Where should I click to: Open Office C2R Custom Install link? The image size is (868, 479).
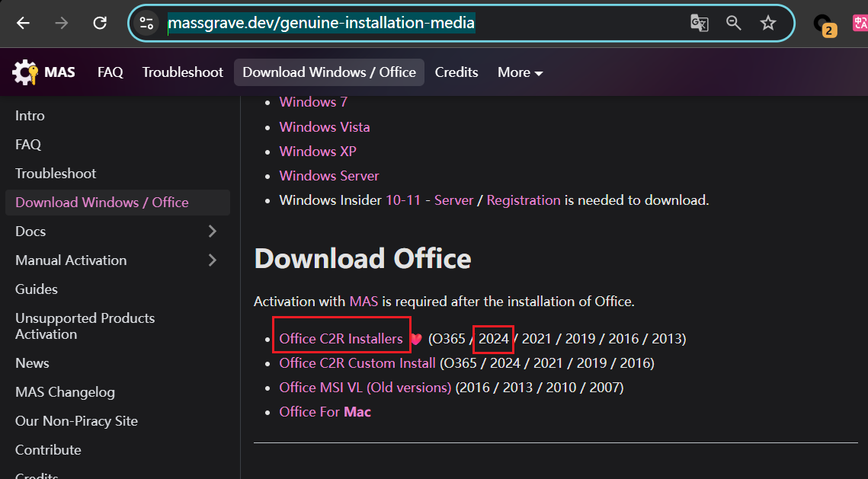coord(357,362)
